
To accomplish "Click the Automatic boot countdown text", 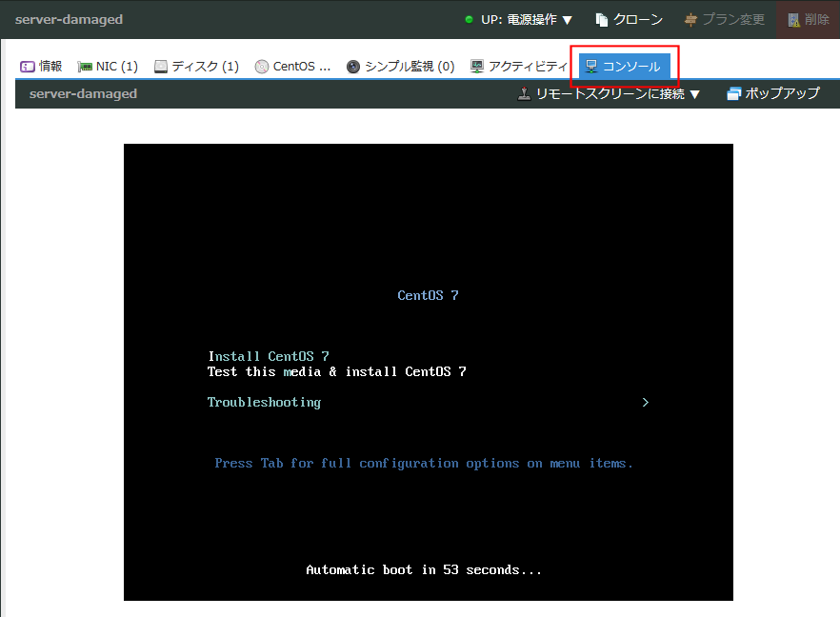I will point(424,569).
